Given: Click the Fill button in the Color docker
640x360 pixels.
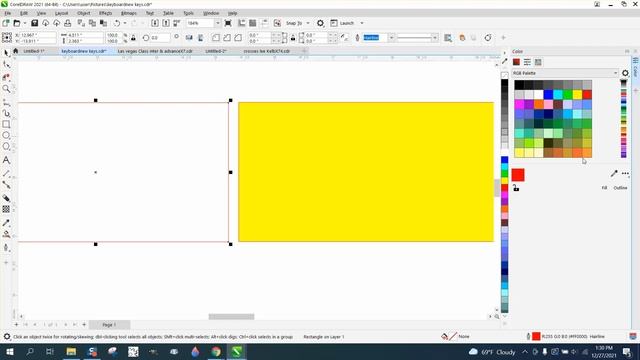Looking at the screenshot, I should [604, 188].
